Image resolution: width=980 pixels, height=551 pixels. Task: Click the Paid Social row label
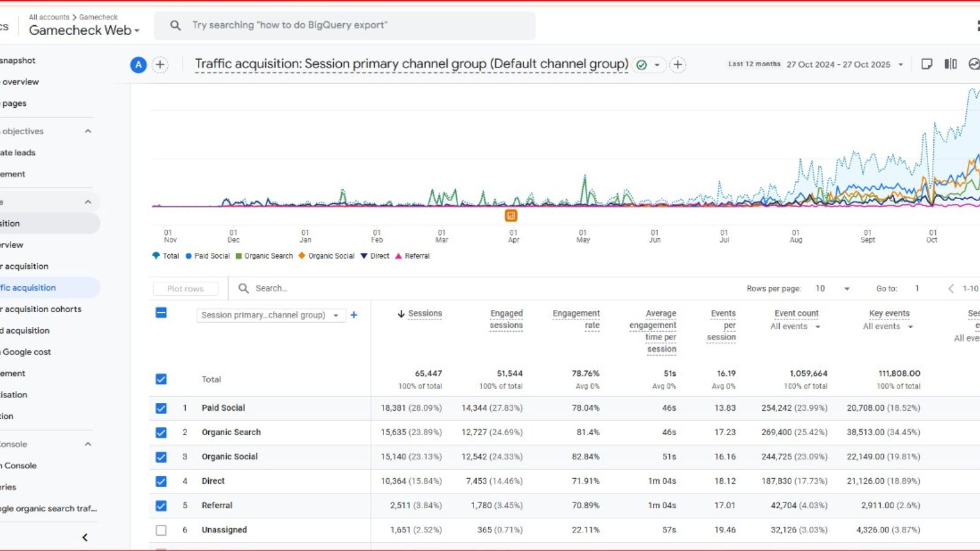pos(224,408)
